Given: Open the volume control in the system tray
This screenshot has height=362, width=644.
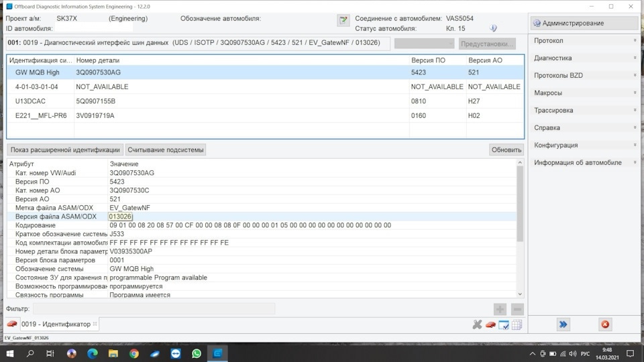Looking at the screenshot, I should coord(572,353).
